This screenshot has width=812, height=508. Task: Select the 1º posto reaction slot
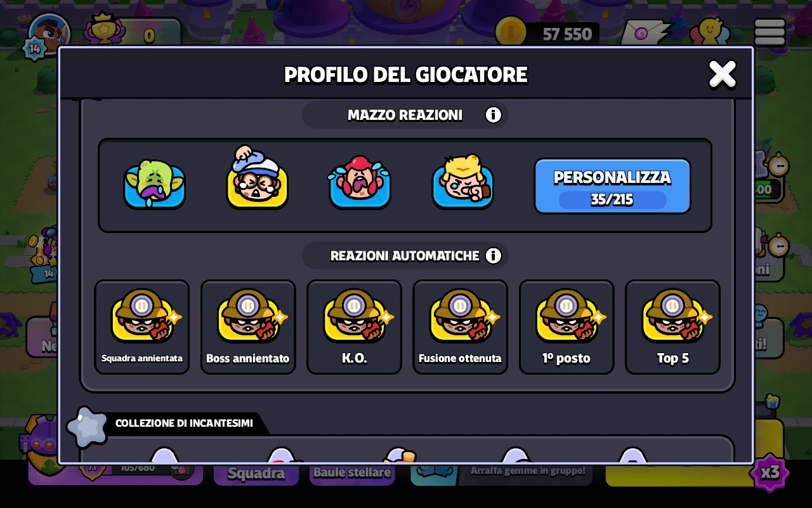point(566,327)
